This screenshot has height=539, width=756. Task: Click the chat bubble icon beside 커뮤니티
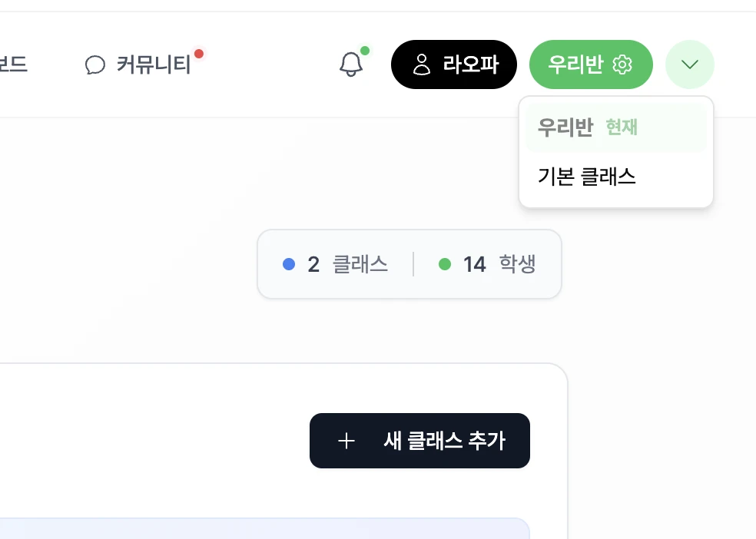(95, 64)
